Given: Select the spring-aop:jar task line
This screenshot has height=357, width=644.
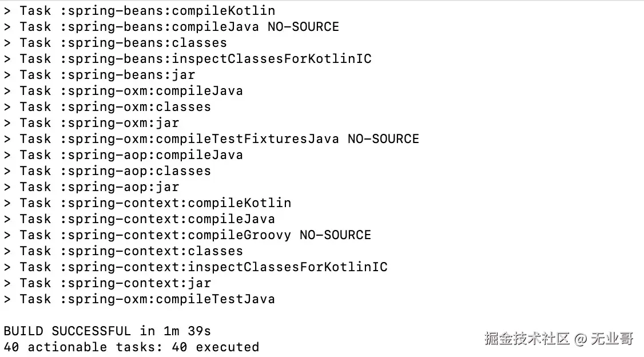Looking at the screenshot, I should pyautogui.click(x=91, y=187).
